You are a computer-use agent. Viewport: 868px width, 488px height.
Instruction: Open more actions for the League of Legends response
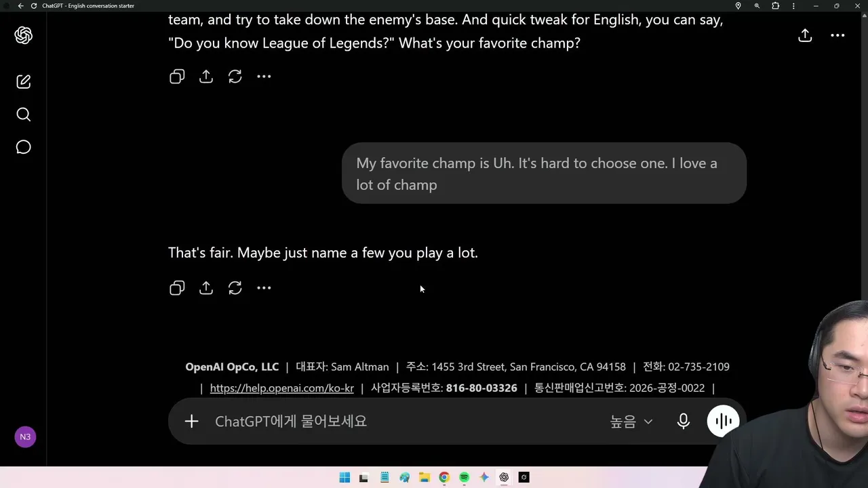(264, 77)
